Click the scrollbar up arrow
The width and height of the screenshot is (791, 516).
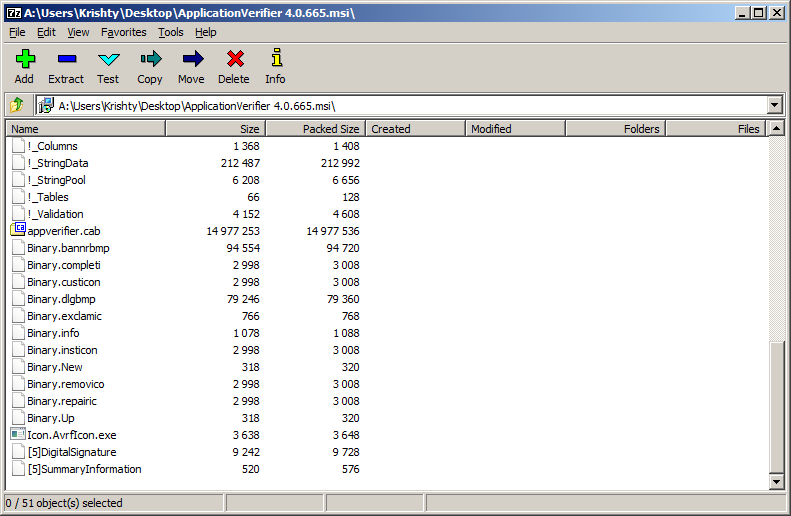pos(776,129)
